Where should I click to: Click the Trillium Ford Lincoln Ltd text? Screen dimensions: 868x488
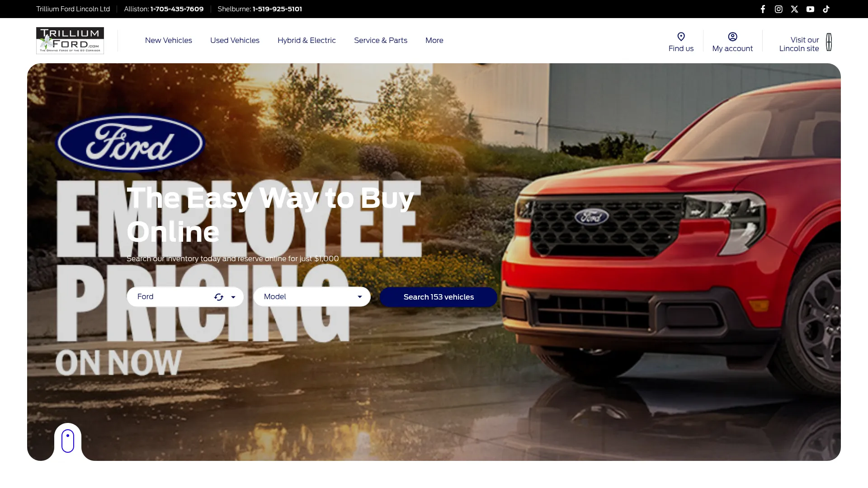[73, 9]
